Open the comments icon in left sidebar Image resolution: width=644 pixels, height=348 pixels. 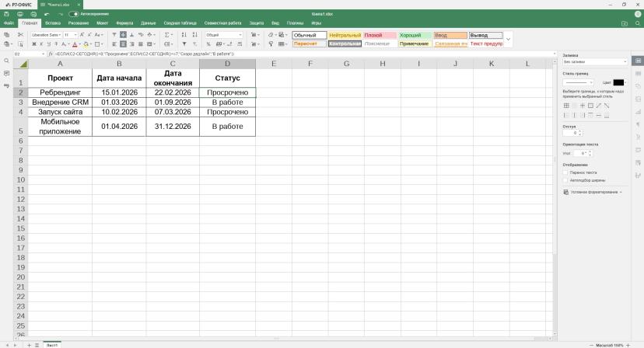tap(6, 73)
